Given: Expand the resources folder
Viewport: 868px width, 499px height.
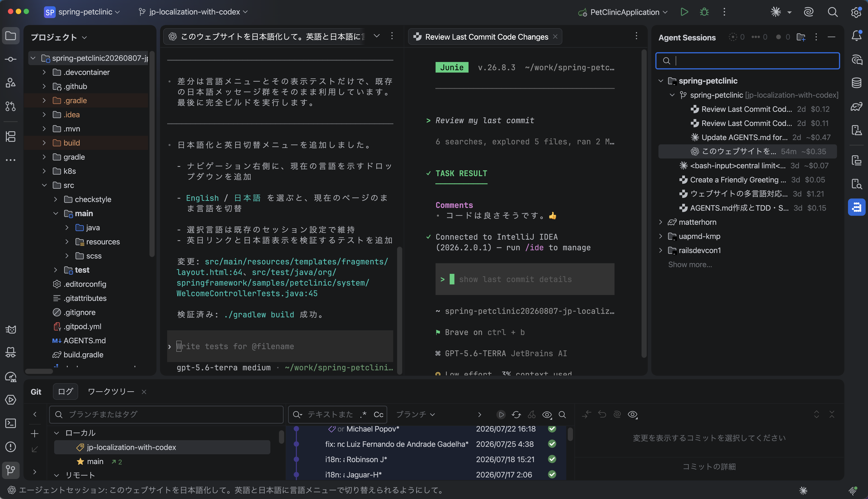Looking at the screenshot, I should (67, 242).
